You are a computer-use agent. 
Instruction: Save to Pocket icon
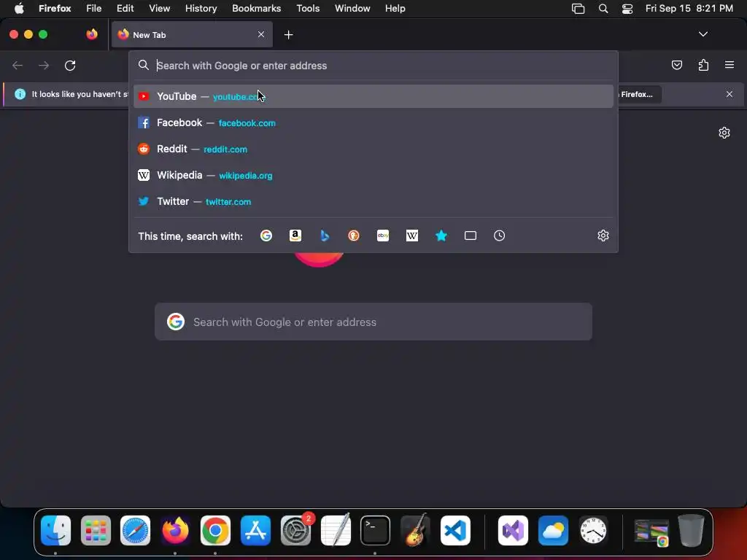[x=676, y=65]
